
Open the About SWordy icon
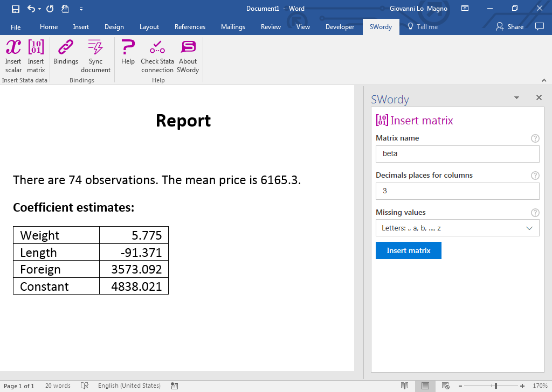188,56
